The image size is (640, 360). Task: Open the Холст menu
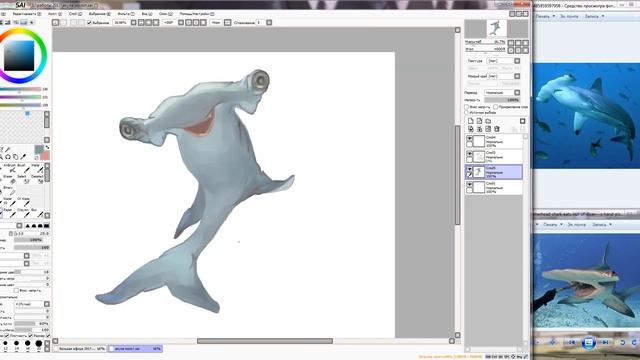pyautogui.click(x=55, y=14)
